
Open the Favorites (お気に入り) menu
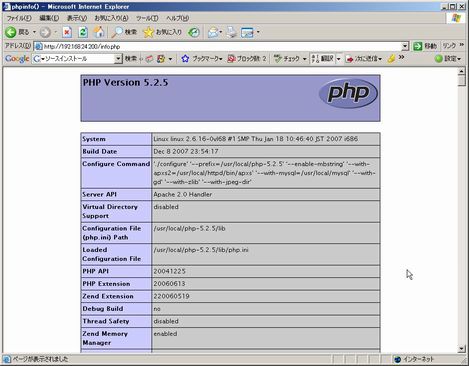click(x=111, y=18)
